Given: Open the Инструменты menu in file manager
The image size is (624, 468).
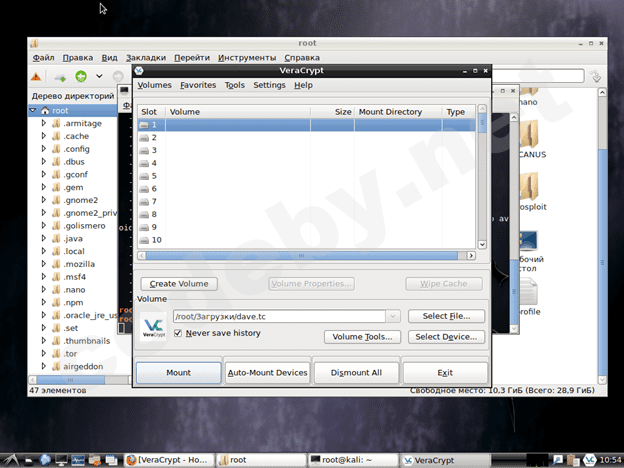Looking at the screenshot, I should click(247, 58).
